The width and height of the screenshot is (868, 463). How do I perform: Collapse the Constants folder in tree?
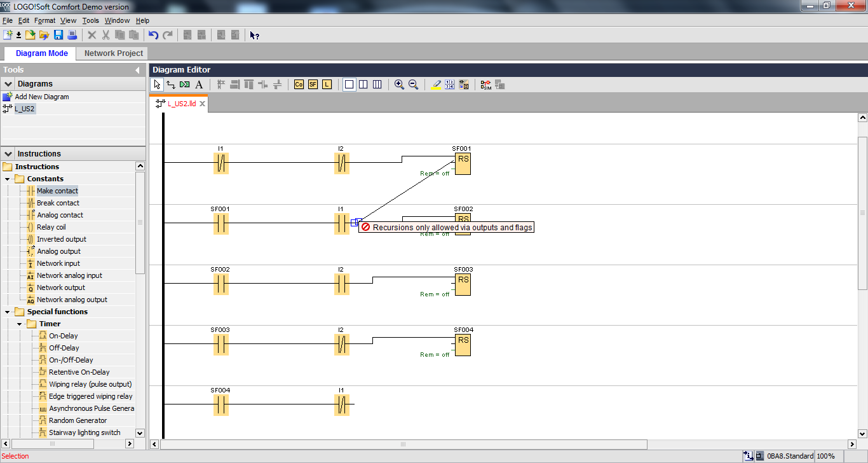(8, 179)
